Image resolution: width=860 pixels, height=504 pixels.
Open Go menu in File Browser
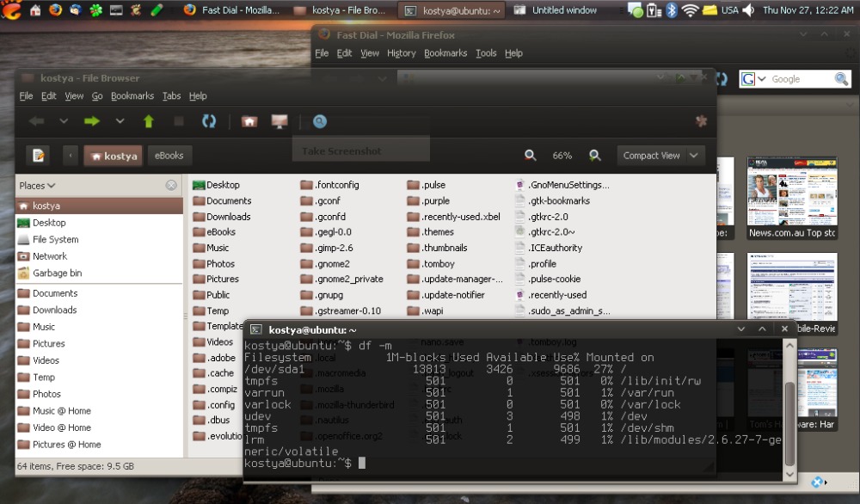click(97, 96)
